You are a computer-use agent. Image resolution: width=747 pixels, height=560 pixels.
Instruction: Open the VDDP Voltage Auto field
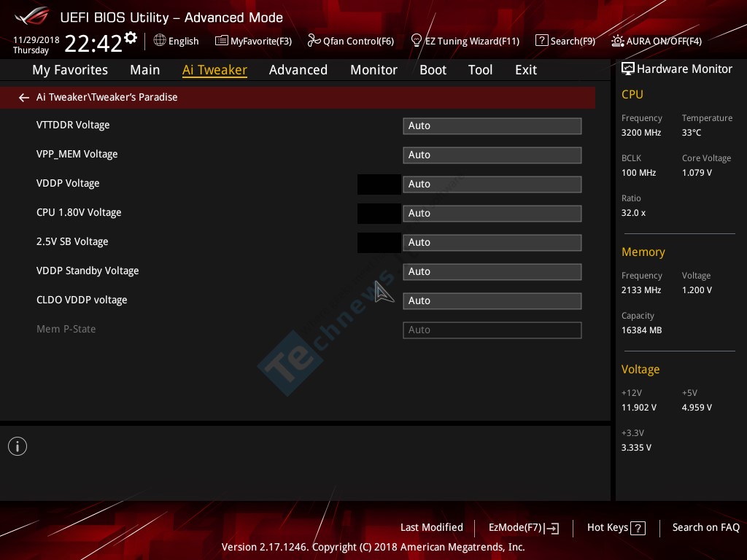coord(492,184)
